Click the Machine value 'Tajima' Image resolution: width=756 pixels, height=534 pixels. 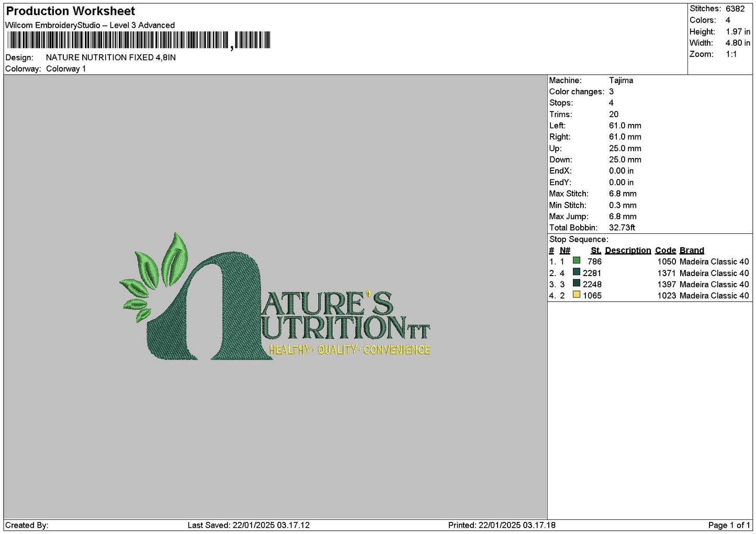coord(621,81)
